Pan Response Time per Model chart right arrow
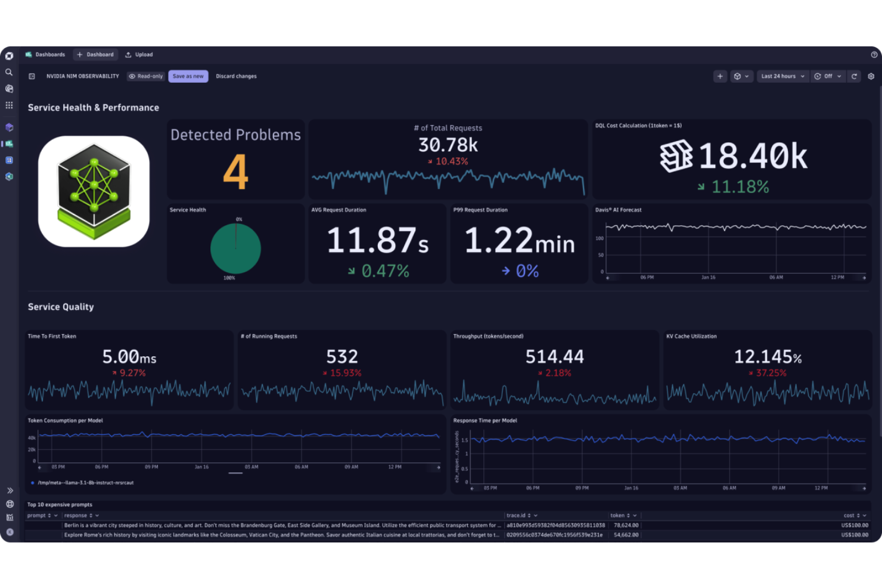The image size is (882, 588). pos(864,489)
